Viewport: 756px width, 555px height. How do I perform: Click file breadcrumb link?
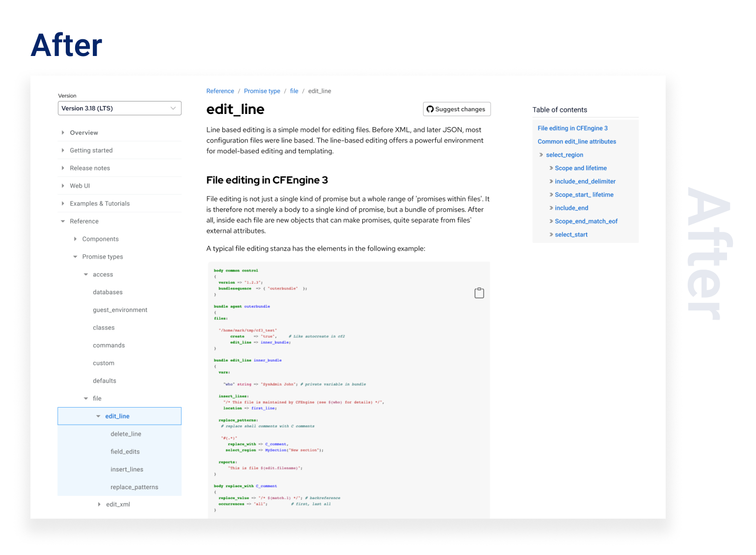point(294,91)
